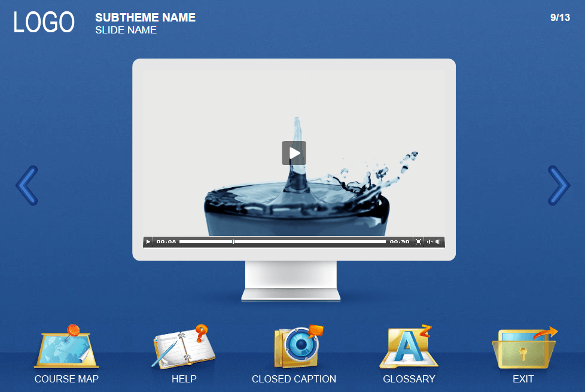Play the video with the center button
Viewport: 585px width, 392px height.
click(x=294, y=153)
